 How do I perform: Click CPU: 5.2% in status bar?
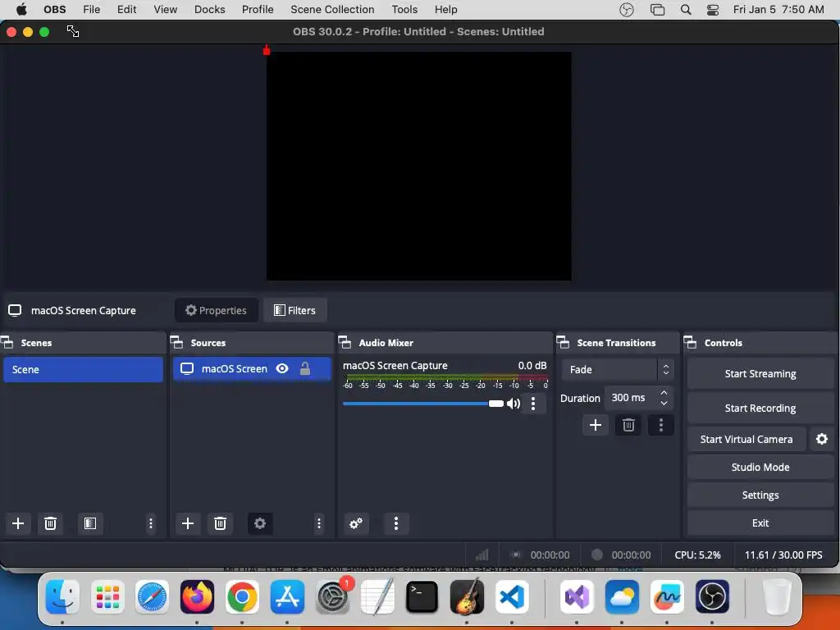point(697,555)
